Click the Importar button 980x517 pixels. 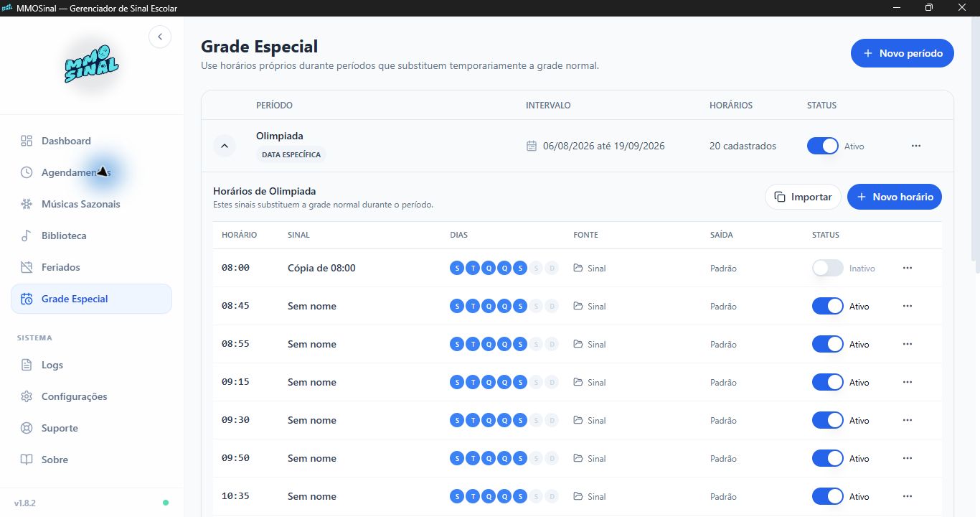click(x=803, y=197)
